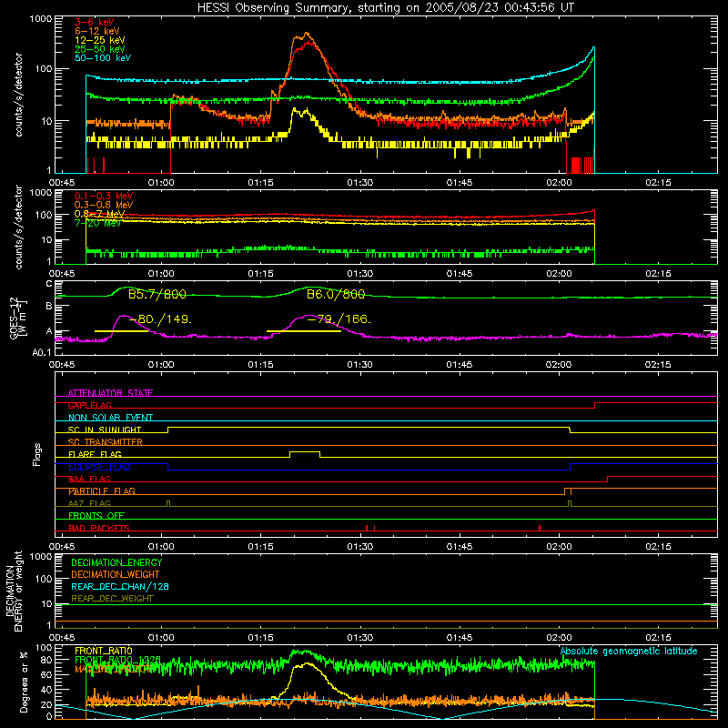Select the 50-100 keV legend label
The width and height of the screenshot is (728, 728).
[103, 58]
